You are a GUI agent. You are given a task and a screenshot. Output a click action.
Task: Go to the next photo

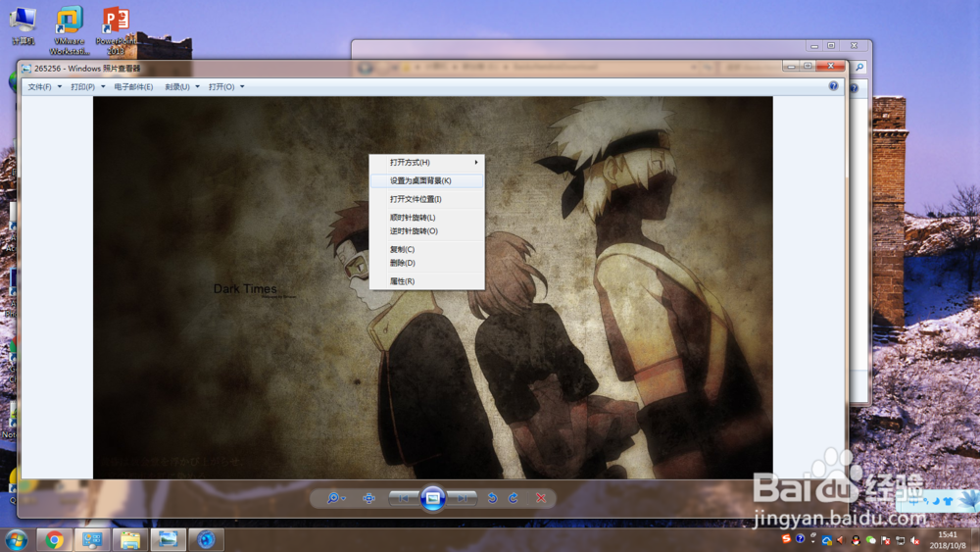(462, 498)
